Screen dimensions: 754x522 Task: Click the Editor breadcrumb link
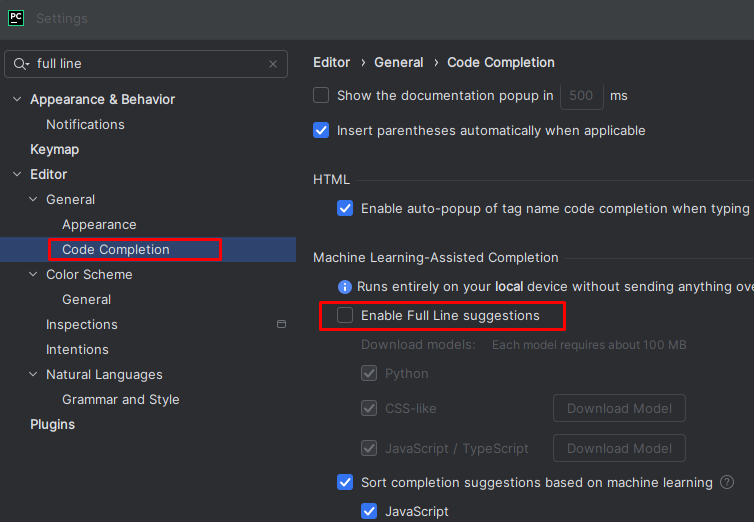(x=332, y=62)
